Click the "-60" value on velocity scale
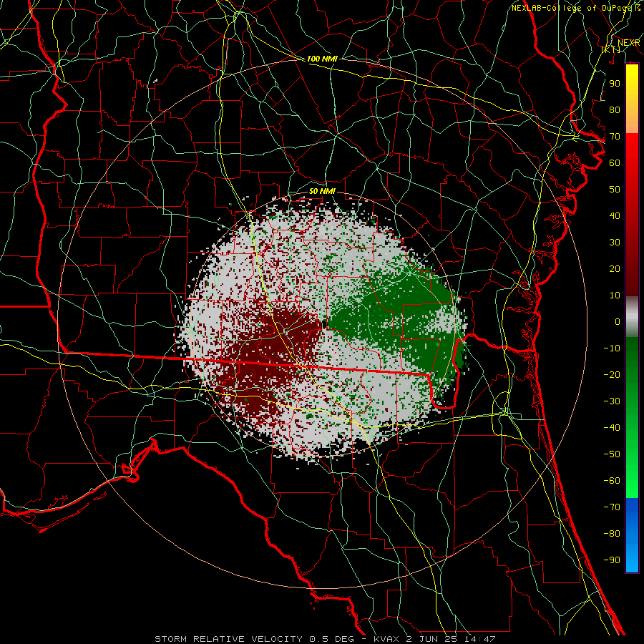 [x=612, y=481]
